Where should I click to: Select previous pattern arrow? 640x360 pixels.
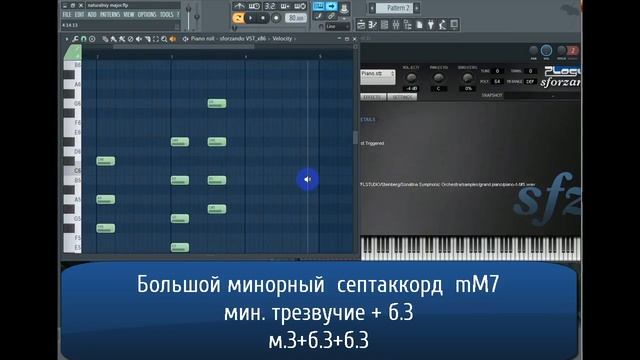pyautogui.click(x=372, y=8)
